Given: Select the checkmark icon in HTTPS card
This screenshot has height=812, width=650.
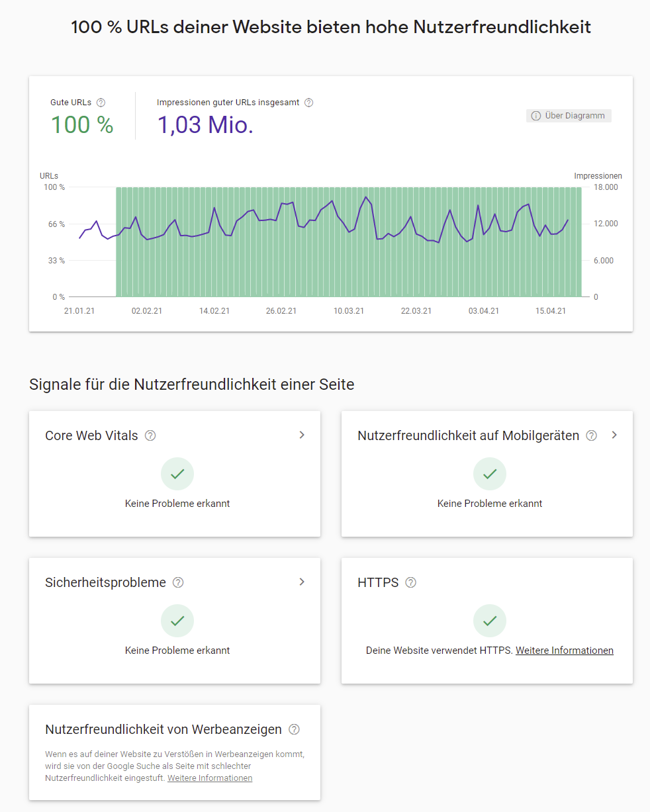Looking at the screenshot, I should click(489, 621).
